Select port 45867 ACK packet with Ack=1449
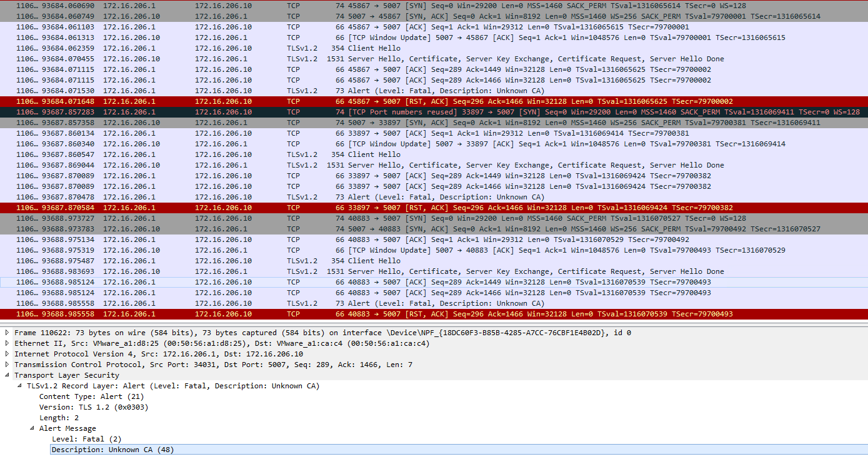This screenshot has height=464, width=868. [x=434, y=69]
